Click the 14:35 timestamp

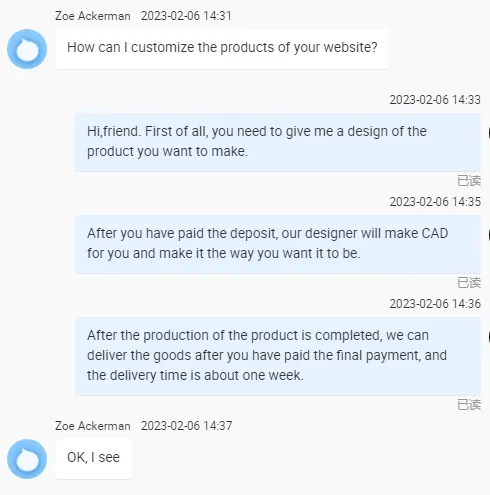(435, 202)
